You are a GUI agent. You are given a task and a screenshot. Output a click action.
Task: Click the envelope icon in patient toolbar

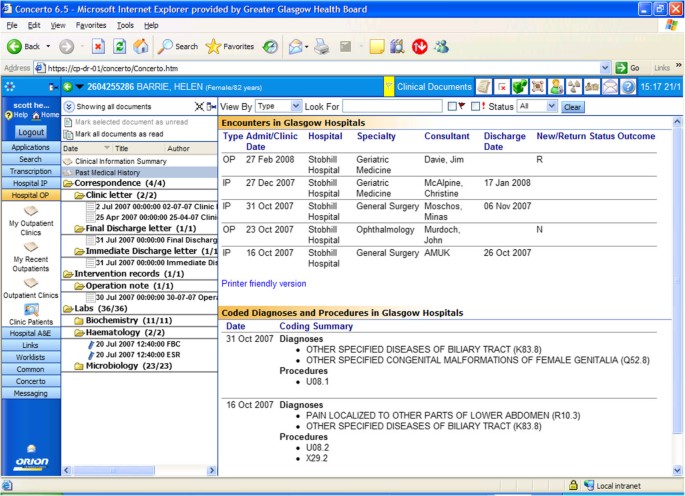(610, 87)
